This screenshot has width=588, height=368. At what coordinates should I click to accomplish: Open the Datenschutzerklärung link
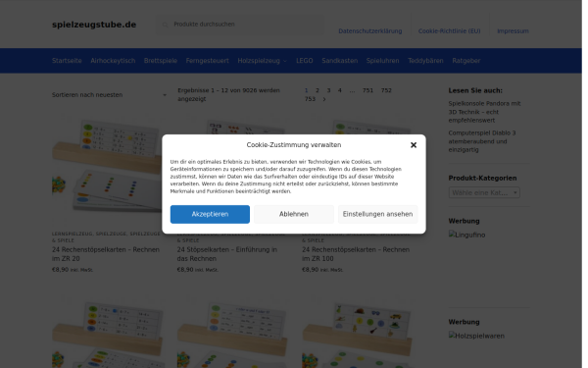pyautogui.click(x=370, y=31)
